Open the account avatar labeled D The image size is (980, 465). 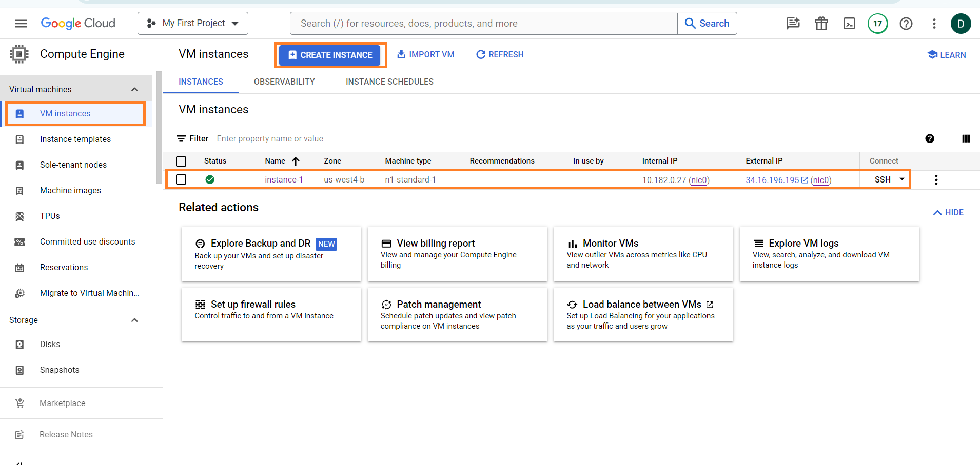click(961, 24)
